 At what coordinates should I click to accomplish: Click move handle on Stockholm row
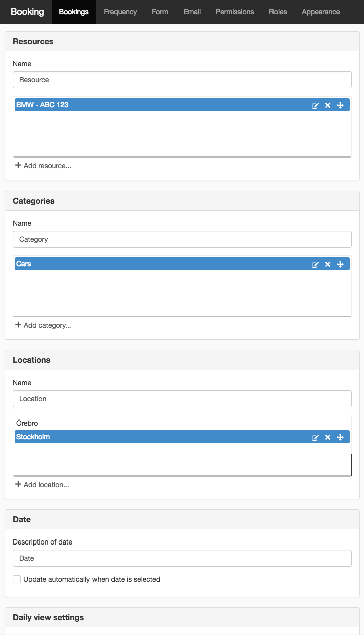(x=340, y=437)
